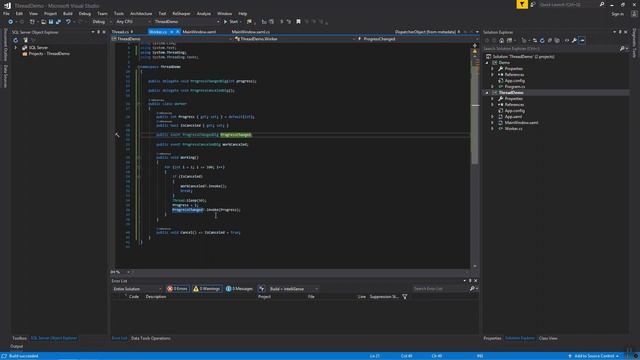This screenshot has height=360, width=640.
Task: Click the Preview Selected Items icon in Solution Explorer
Action: pos(582,40)
